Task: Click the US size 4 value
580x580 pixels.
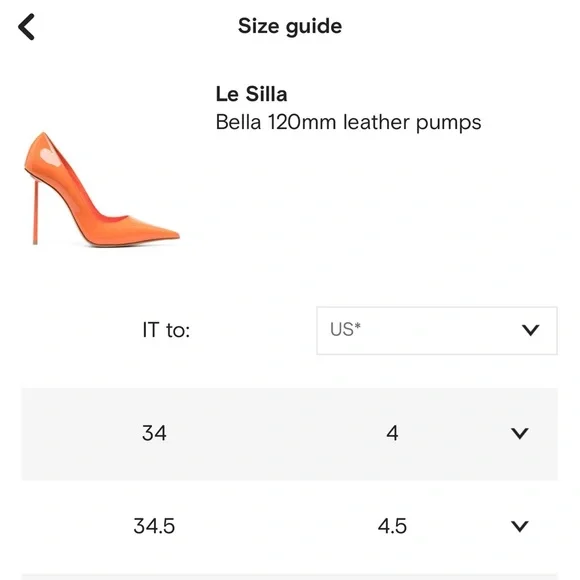Action: point(392,433)
